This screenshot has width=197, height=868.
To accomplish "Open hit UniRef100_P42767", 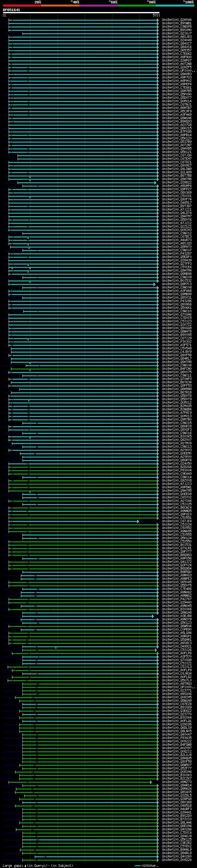I will [177, 599].
